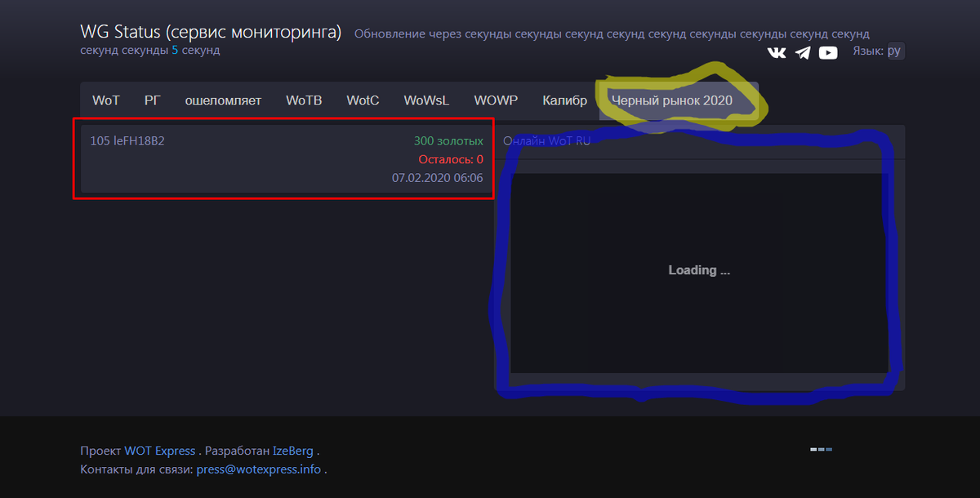Click the '105 leFH18B2' item name
The image size is (980, 498).
127,140
